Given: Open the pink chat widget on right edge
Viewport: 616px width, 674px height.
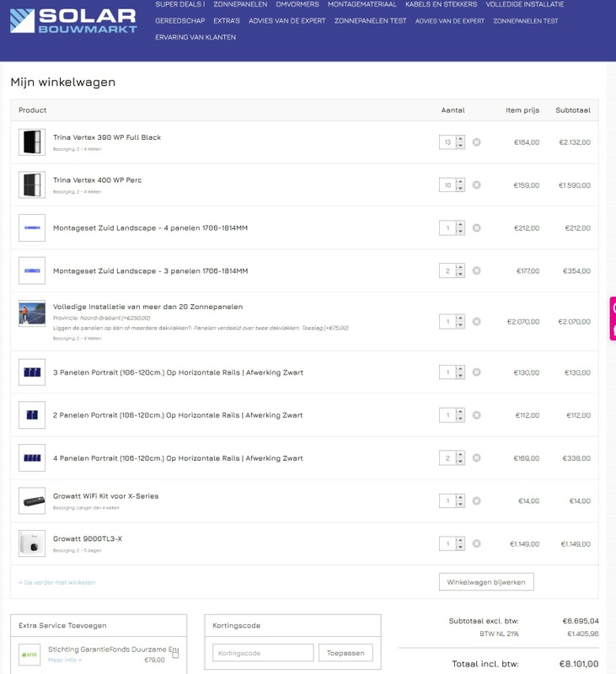Looking at the screenshot, I should coord(613,318).
